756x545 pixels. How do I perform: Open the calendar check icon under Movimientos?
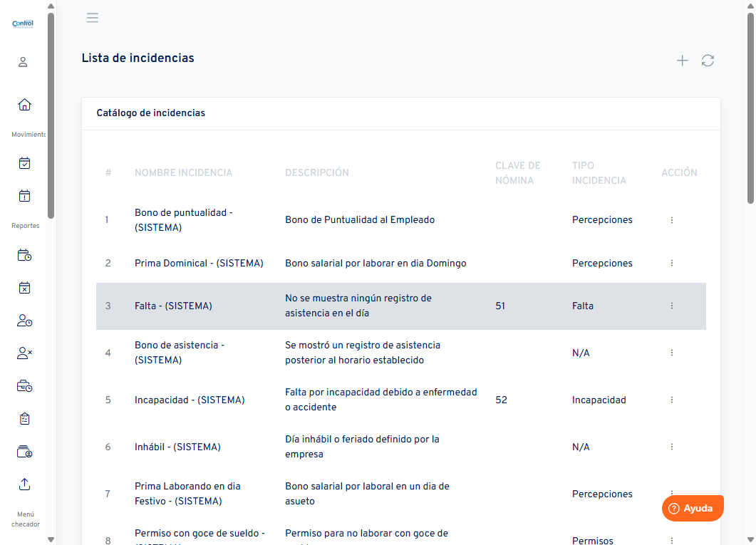coord(25,163)
